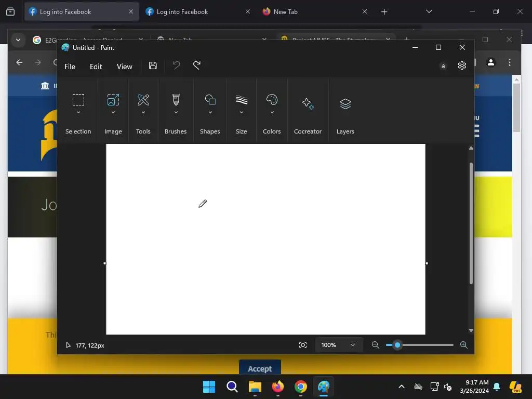Zoom out with the minus magnifier
The height and width of the screenshot is (399, 532).
tap(375, 345)
